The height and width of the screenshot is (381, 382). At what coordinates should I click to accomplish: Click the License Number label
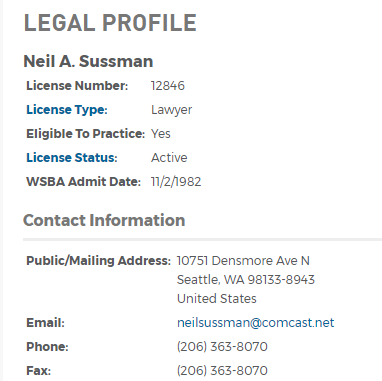click(x=77, y=86)
